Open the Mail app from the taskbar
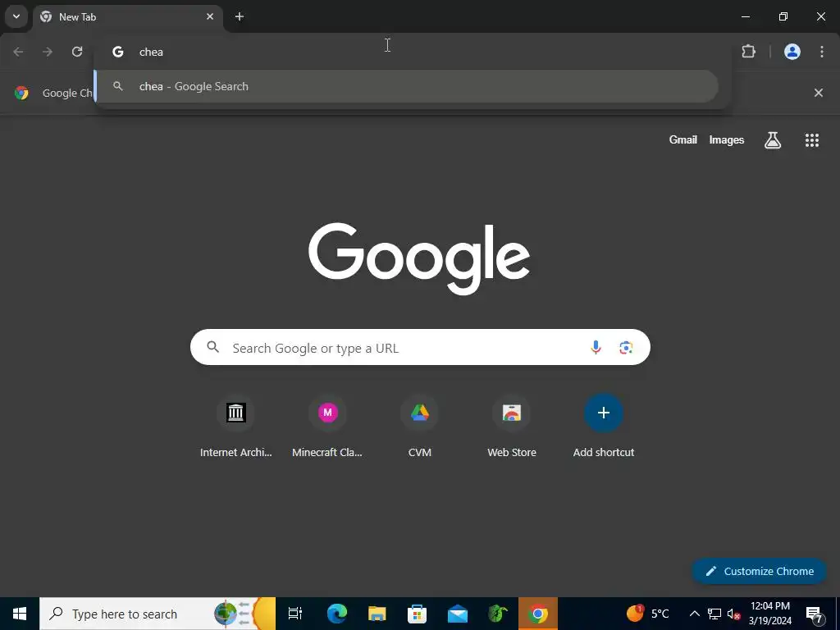This screenshot has width=840, height=630. coord(458,614)
